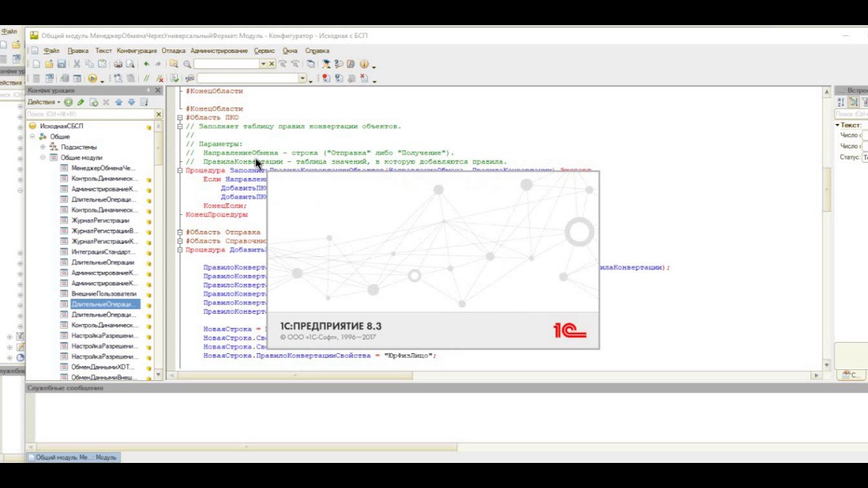Open the Файл menu
Viewport: 868px width, 488px height.
click(x=52, y=50)
